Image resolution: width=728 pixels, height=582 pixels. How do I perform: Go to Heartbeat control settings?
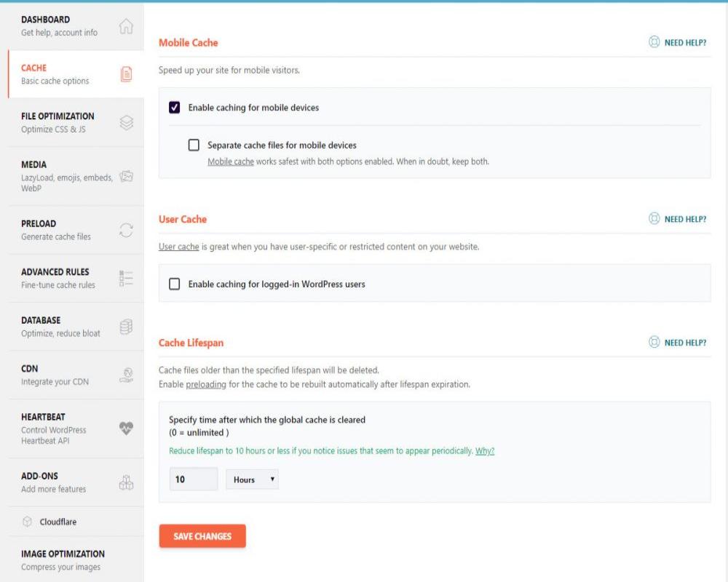point(76,428)
